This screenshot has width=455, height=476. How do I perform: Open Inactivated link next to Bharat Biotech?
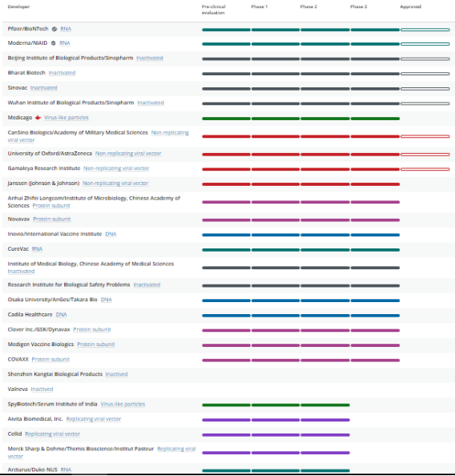click(x=62, y=73)
